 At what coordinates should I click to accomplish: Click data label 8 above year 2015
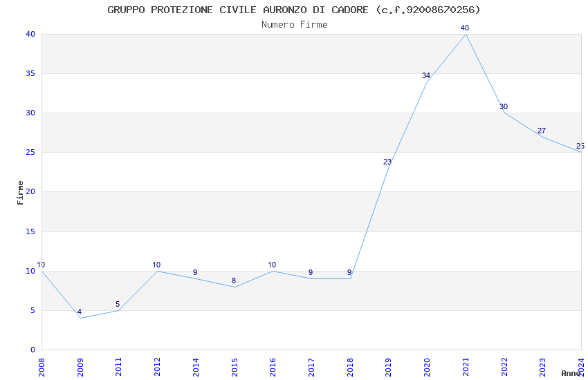[234, 281]
